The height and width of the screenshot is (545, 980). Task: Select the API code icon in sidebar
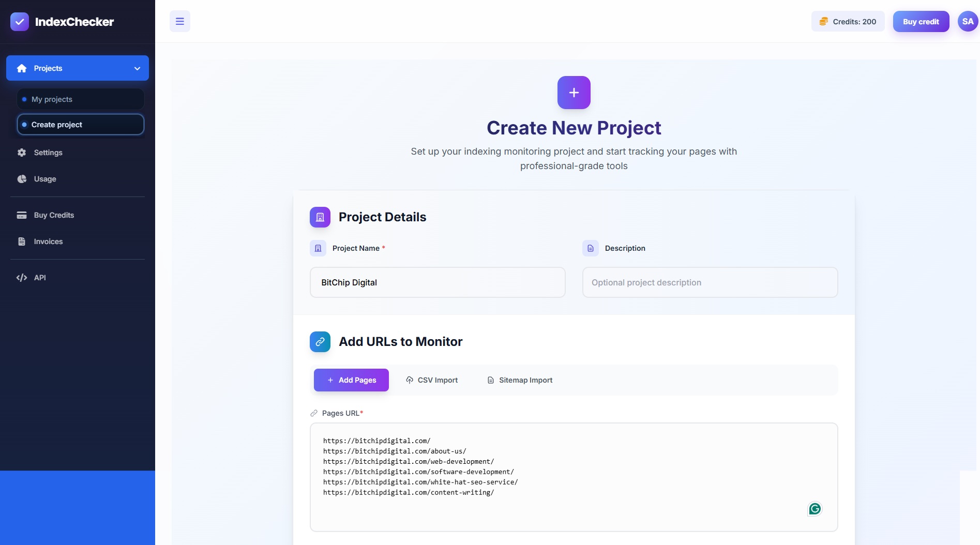point(21,278)
